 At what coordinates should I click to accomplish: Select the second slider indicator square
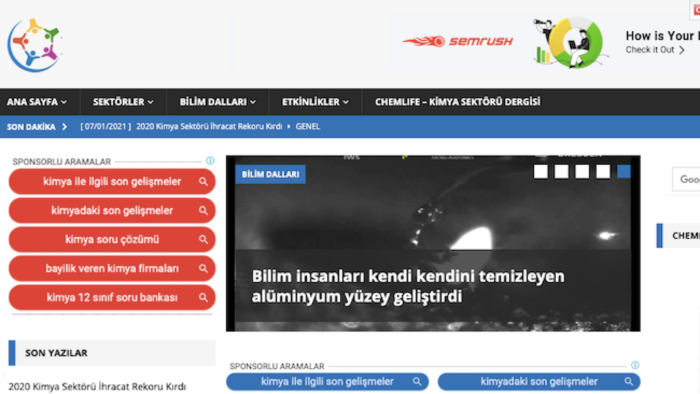(x=562, y=172)
